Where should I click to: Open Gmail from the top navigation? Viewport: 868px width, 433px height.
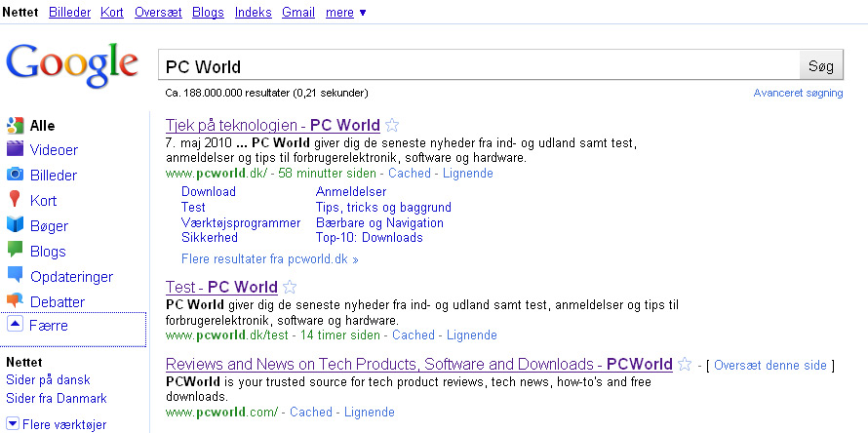point(297,13)
